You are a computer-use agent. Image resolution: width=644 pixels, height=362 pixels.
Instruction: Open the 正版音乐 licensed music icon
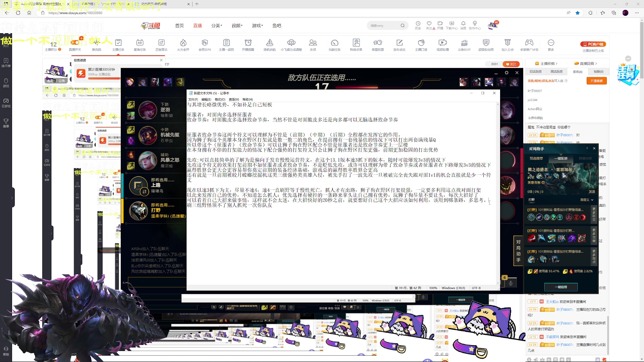click(x=161, y=45)
